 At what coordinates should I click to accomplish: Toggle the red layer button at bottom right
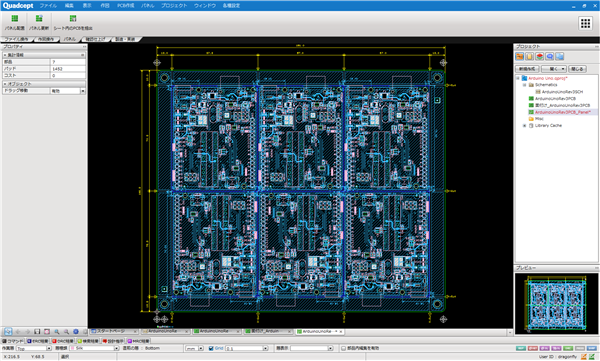pyautogui.click(x=533, y=348)
